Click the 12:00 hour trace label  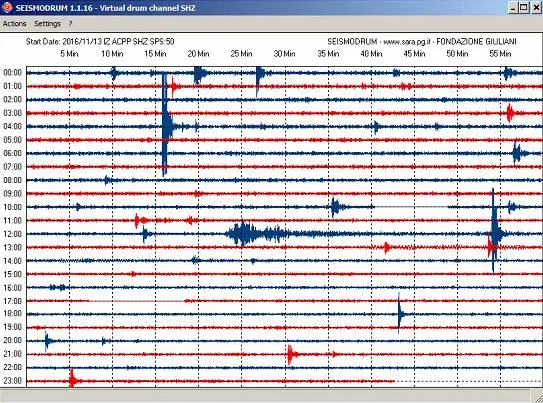point(12,234)
